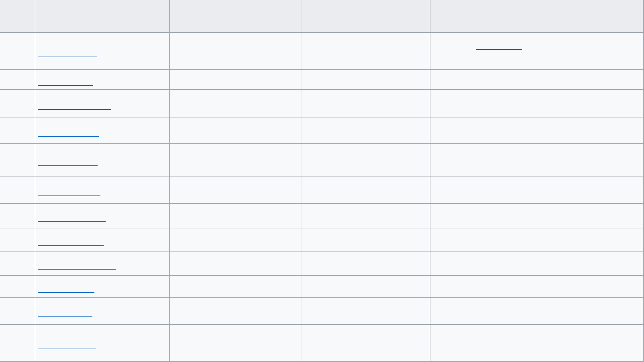644x362 pixels.
Task: Open the second-column link in the fifth table row
Action: (x=68, y=162)
